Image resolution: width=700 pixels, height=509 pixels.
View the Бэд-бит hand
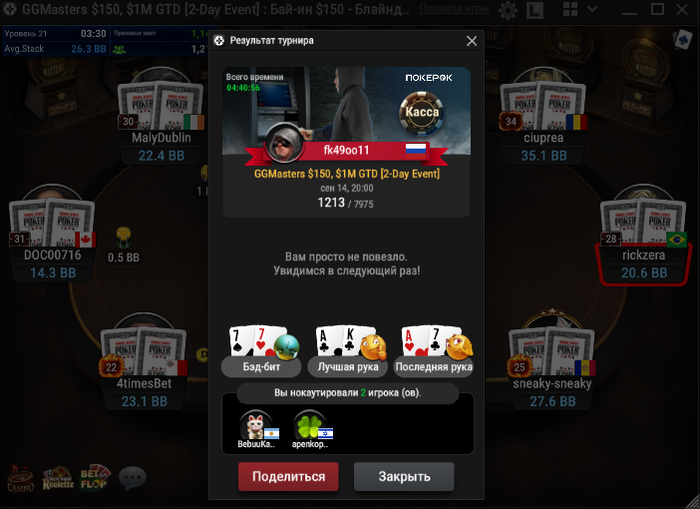coord(261,351)
